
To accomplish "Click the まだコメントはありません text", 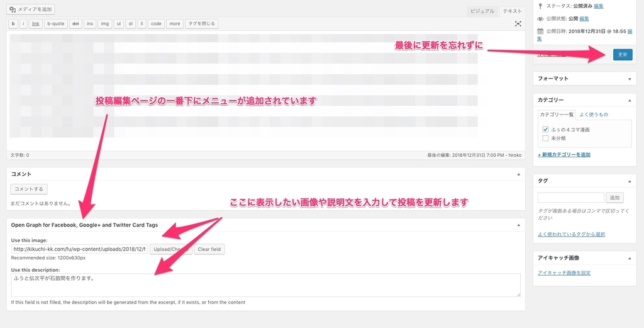I will tap(41, 203).
